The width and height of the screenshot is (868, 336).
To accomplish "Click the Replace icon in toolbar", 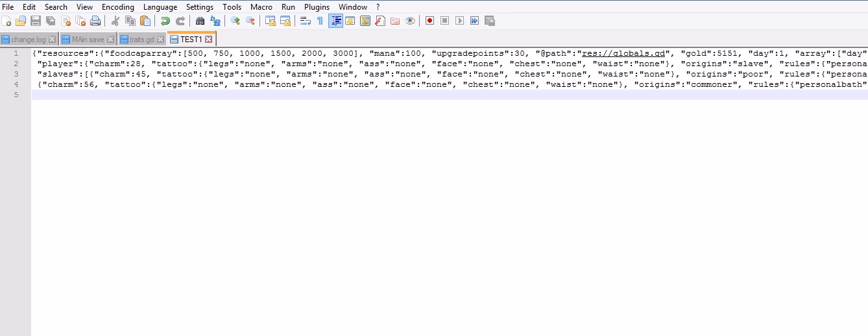I will click(x=215, y=21).
